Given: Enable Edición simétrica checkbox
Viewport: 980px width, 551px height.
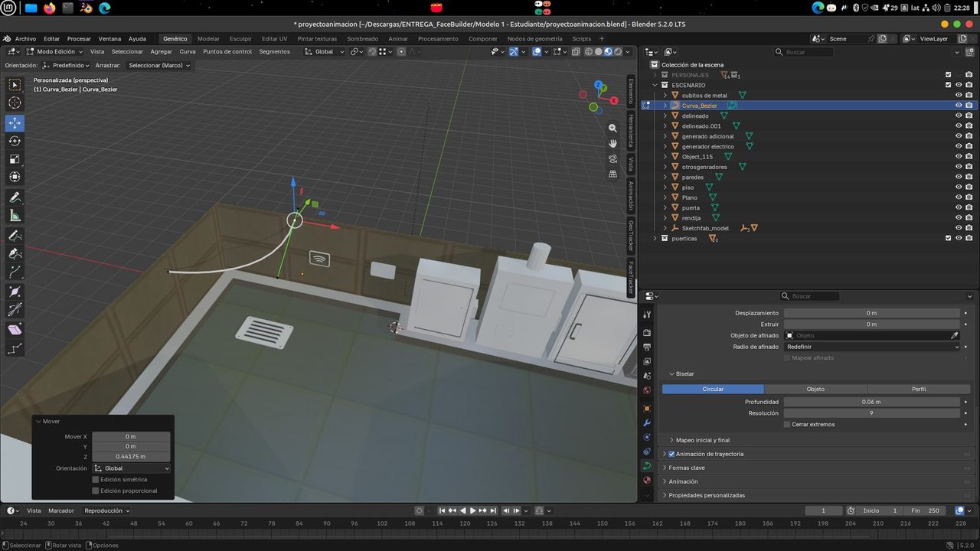Looking at the screenshot, I should [96, 479].
